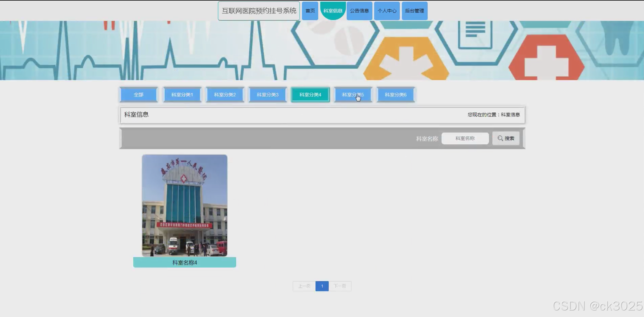Open the 首页 home menu item
644x317 pixels.
point(310,11)
